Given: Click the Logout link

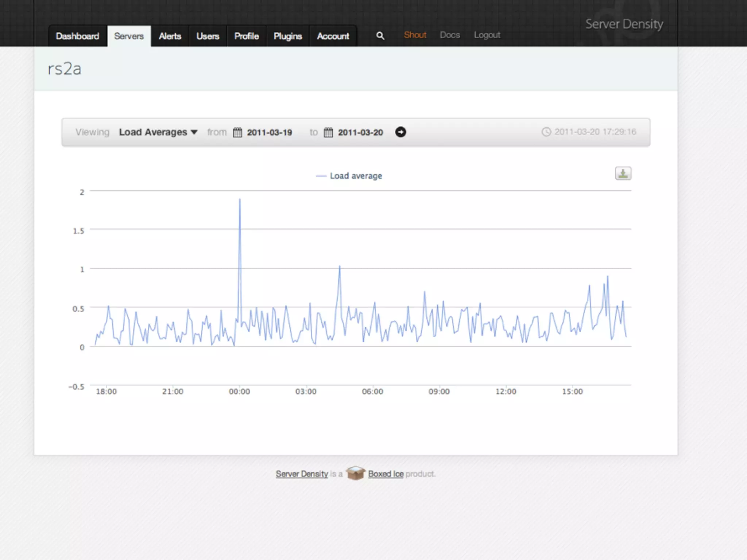Looking at the screenshot, I should [x=487, y=35].
